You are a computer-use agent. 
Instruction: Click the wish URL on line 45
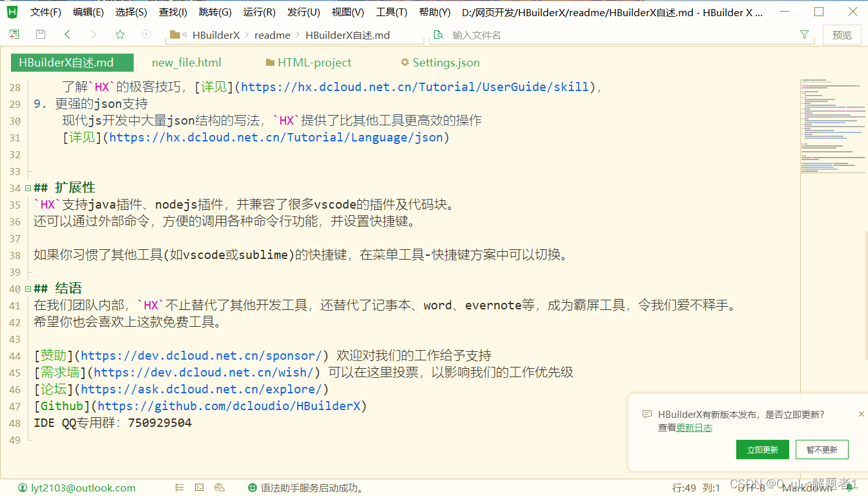click(203, 373)
